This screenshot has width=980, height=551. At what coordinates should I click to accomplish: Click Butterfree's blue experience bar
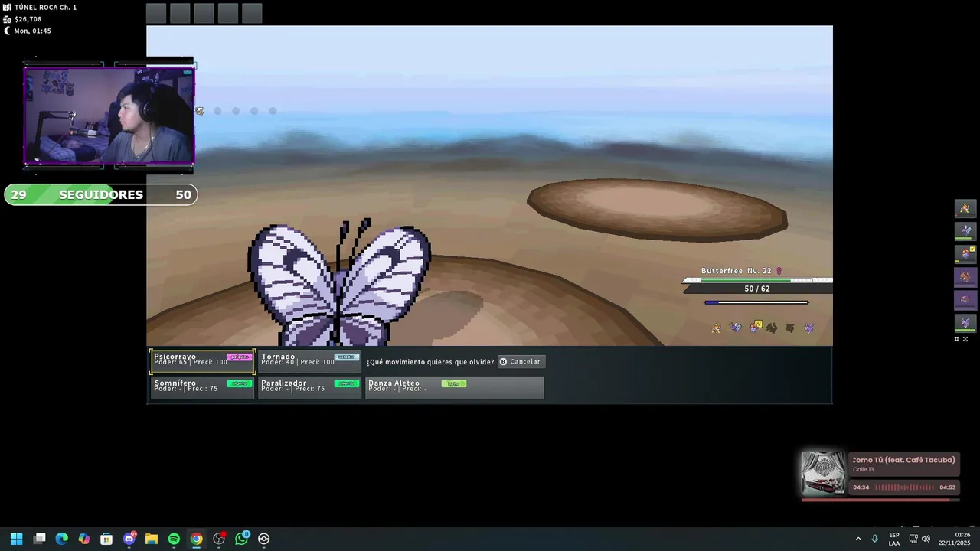pos(756,302)
